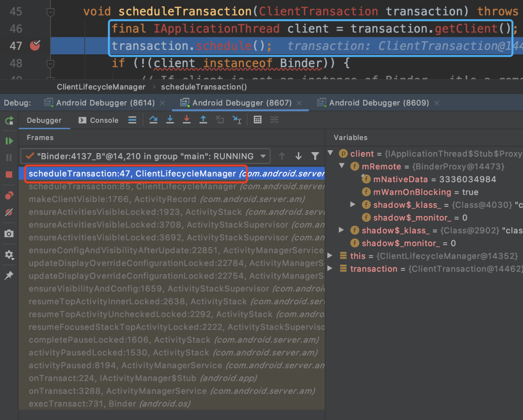Expand shadow$_klass_ Class@4030 node
Image resolution: width=523 pixels, height=420 pixels.
(x=353, y=204)
